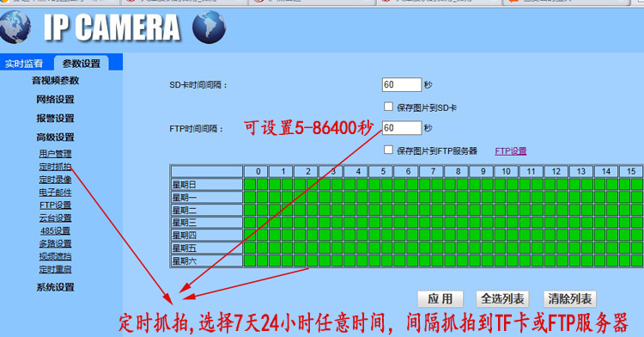Open the FTP设置 link beside the checkbox
This screenshot has width=644, height=337.
tap(511, 150)
